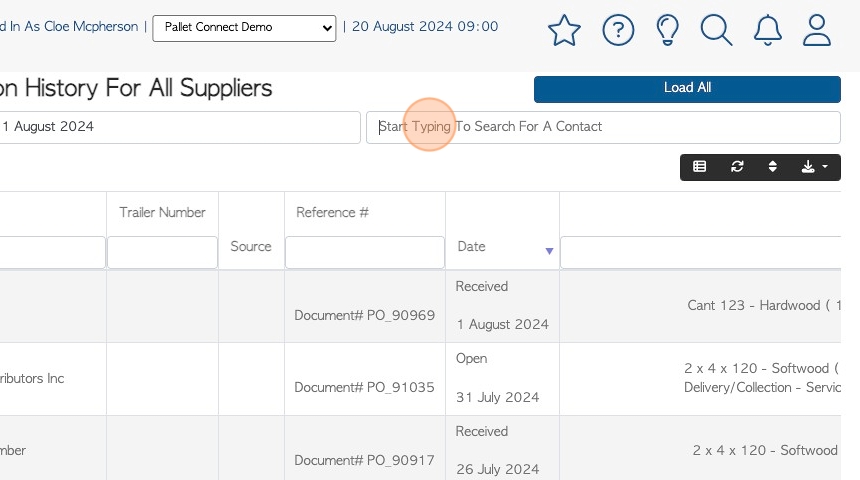Click the lightbulb tips icon
This screenshot has width=860, height=480.
click(667, 30)
